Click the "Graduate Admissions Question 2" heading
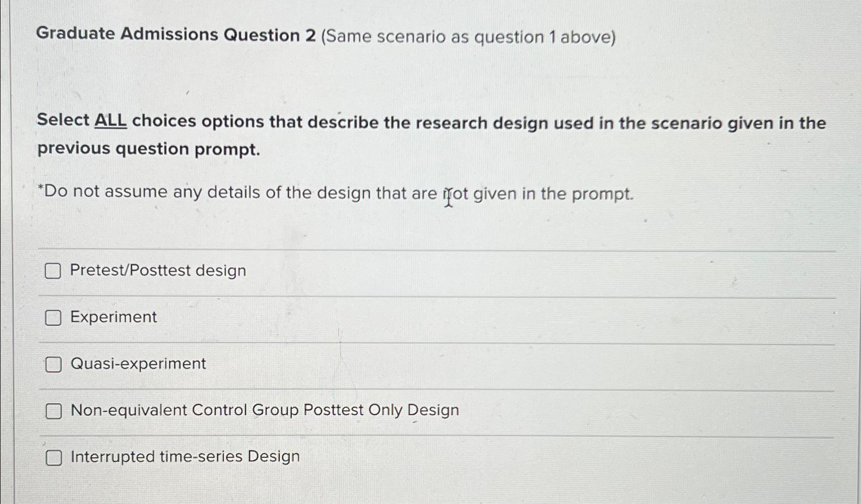The width and height of the screenshot is (861, 504). [176, 34]
